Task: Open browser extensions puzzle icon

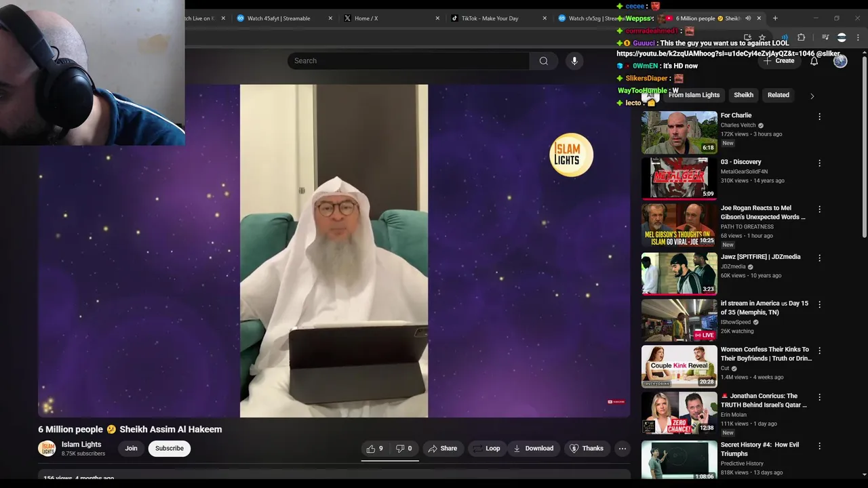Action: [801, 38]
